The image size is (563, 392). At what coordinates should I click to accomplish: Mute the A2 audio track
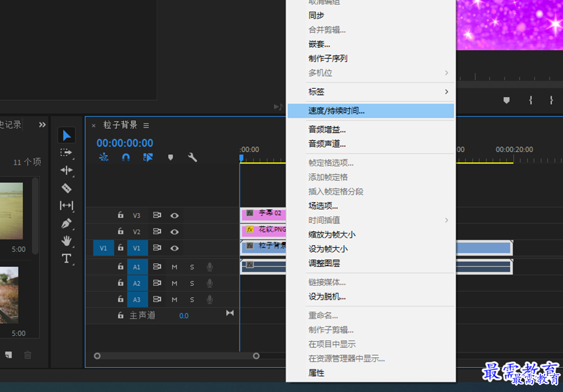click(x=175, y=283)
